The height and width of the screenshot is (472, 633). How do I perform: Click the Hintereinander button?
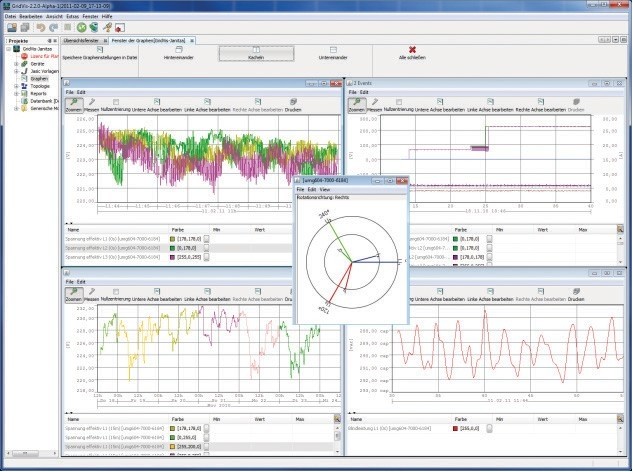tap(178, 51)
